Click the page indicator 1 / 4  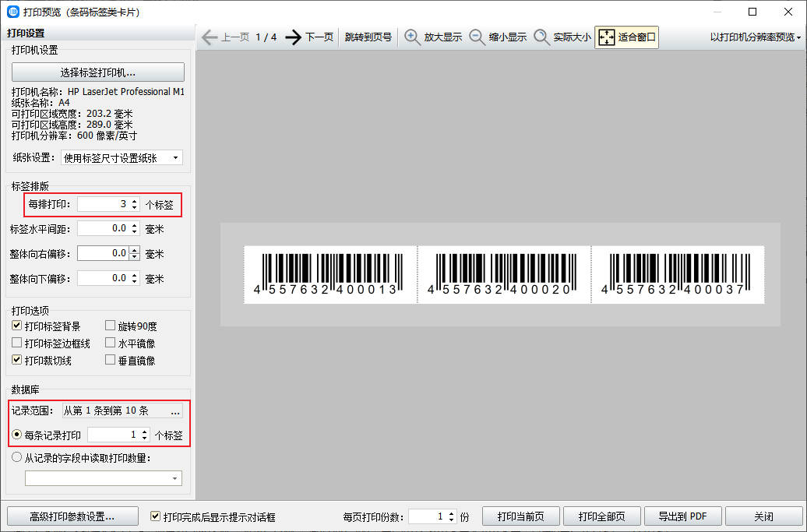(266, 37)
